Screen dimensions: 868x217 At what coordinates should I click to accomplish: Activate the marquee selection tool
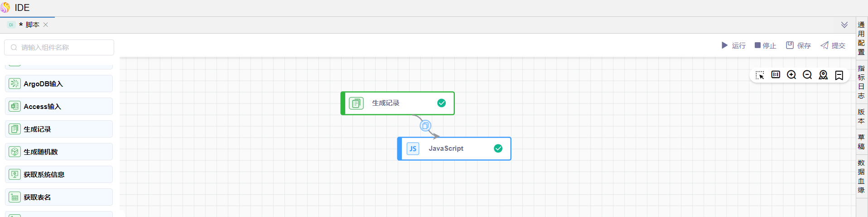(760, 75)
